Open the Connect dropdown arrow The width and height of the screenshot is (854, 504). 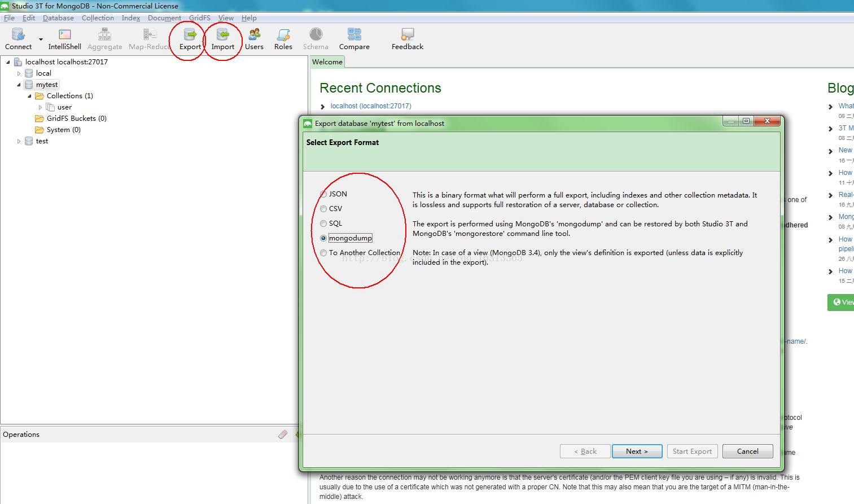point(41,40)
